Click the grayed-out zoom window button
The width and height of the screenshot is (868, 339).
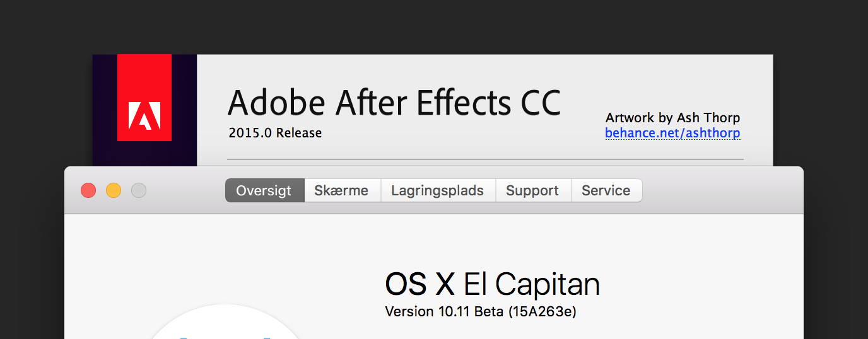139,190
